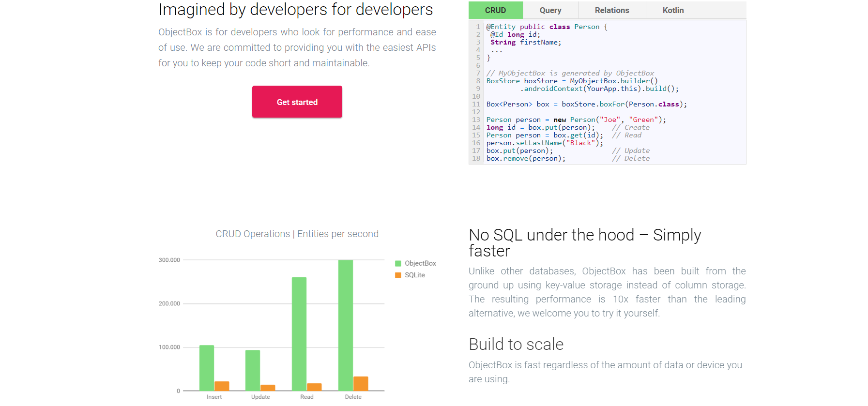Click comment 'MyObjectBox is generated by ObjectBox'
Viewport: 868px width, 406px height.
570,73
